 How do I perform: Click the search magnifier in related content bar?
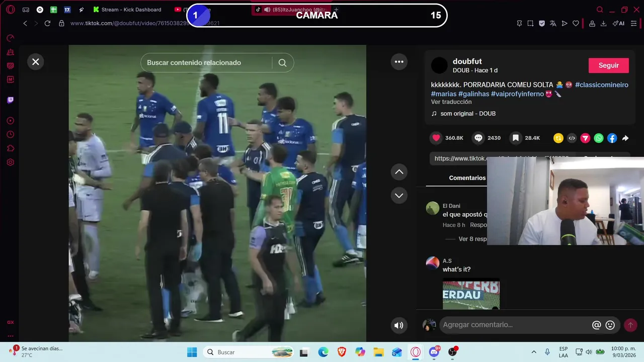[x=282, y=63]
